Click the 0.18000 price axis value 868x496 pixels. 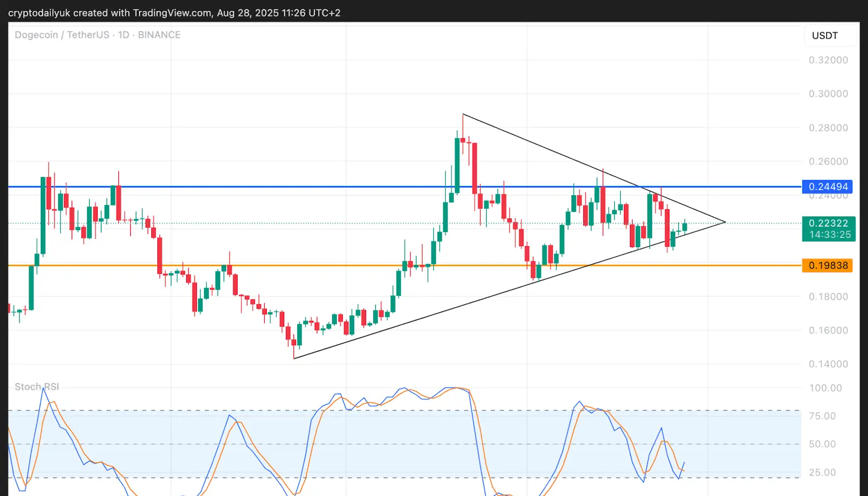point(828,297)
